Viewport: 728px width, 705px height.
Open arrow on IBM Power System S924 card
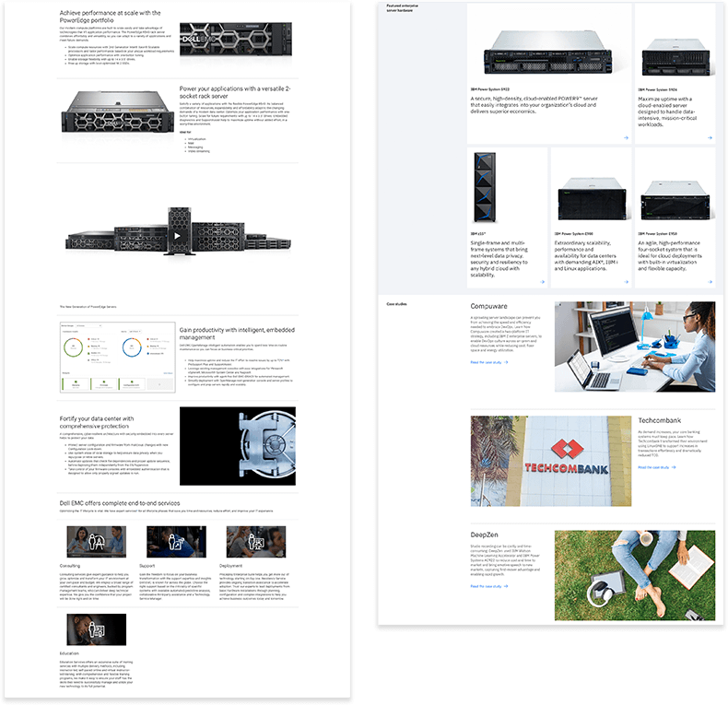tap(710, 138)
